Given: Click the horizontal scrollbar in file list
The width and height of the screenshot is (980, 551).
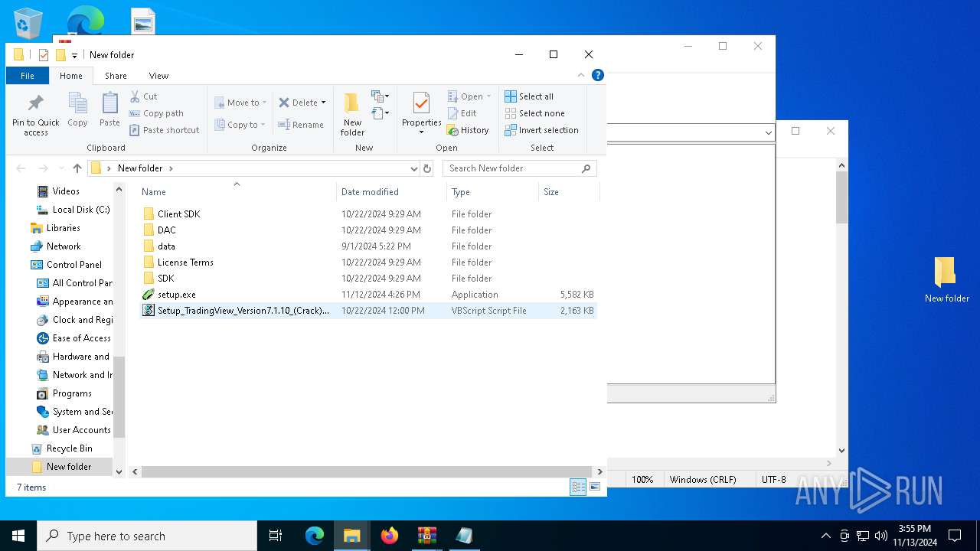Looking at the screenshot, I should 366,472.
